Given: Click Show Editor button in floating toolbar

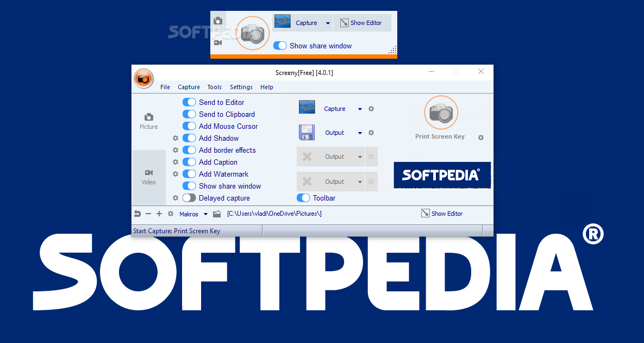Looking at the screenshot, I should (x=361, y=23).
